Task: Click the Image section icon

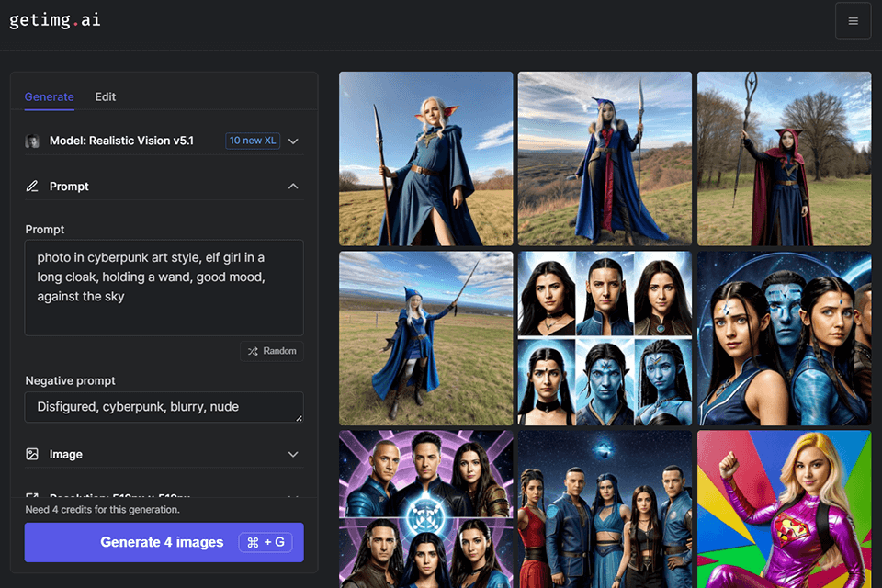Action: pyautogui.click(x=32, y=454)
